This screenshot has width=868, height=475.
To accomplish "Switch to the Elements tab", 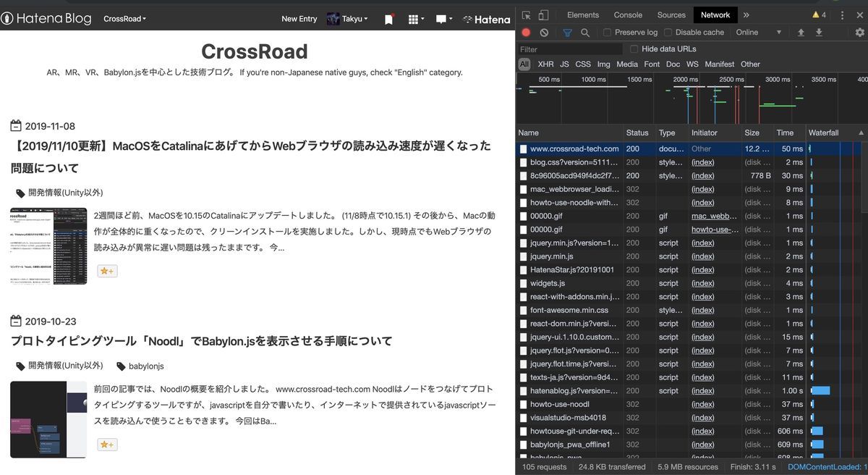I will (x=583, y=14).
